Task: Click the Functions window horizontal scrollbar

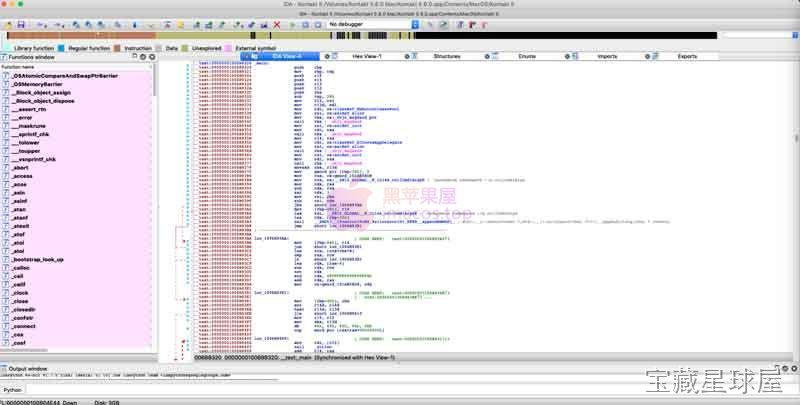Action: tap(24, 350)
